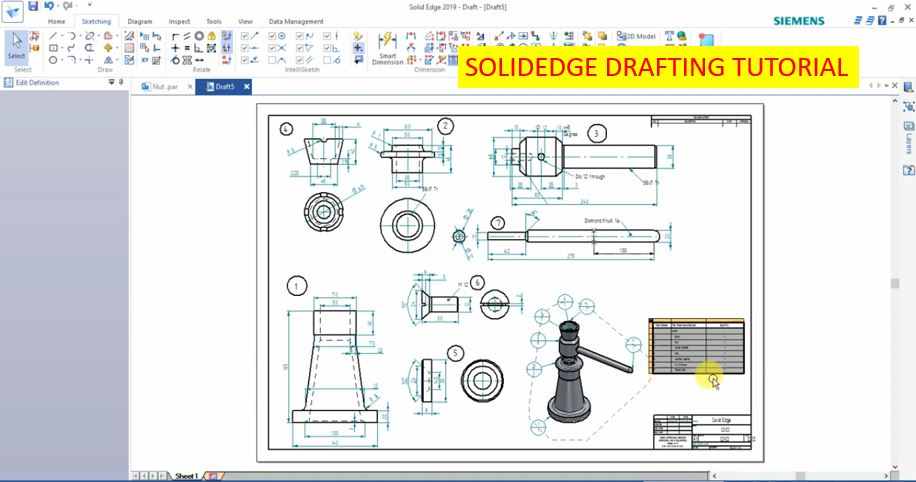Click the horizontal scrollbar track

(x=800, y=476)
